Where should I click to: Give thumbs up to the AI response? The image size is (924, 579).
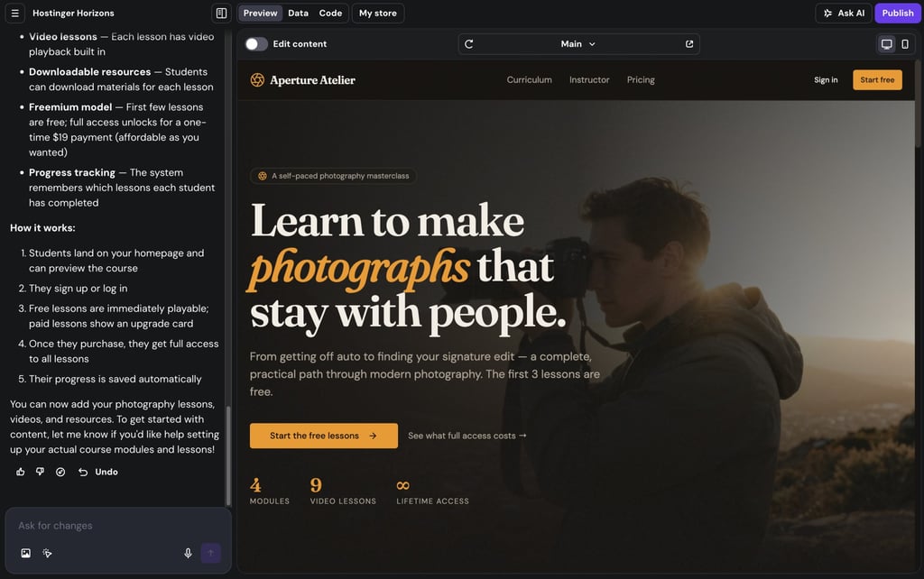21,472
